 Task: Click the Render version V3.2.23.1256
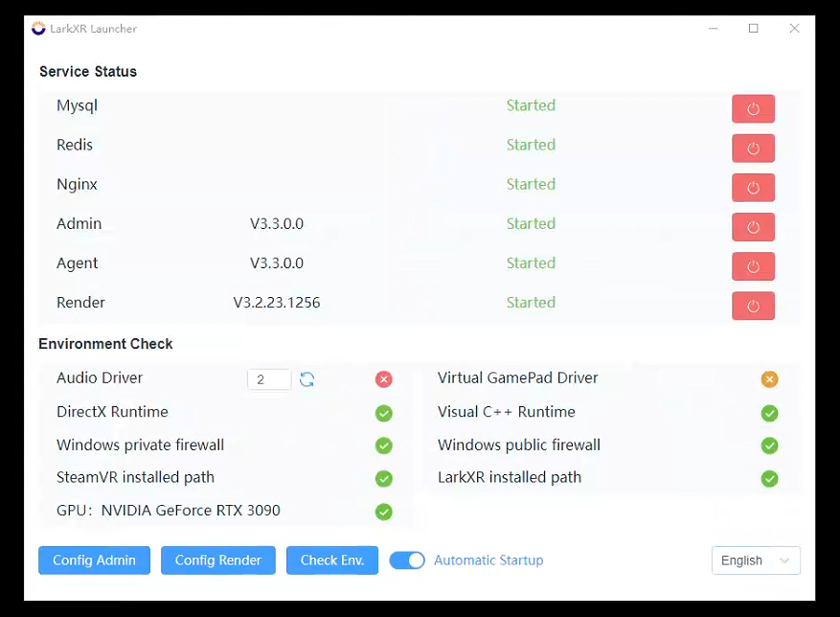pos(277,303)
